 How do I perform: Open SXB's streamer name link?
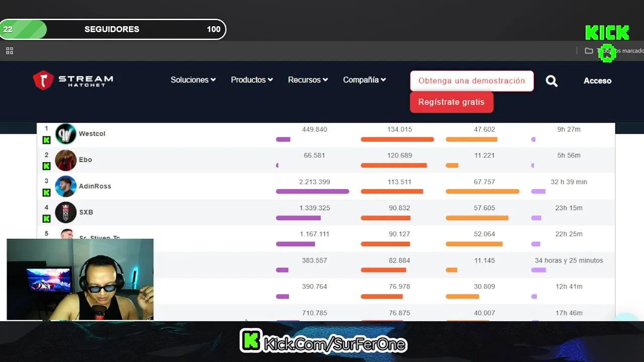tap(86, 212)
